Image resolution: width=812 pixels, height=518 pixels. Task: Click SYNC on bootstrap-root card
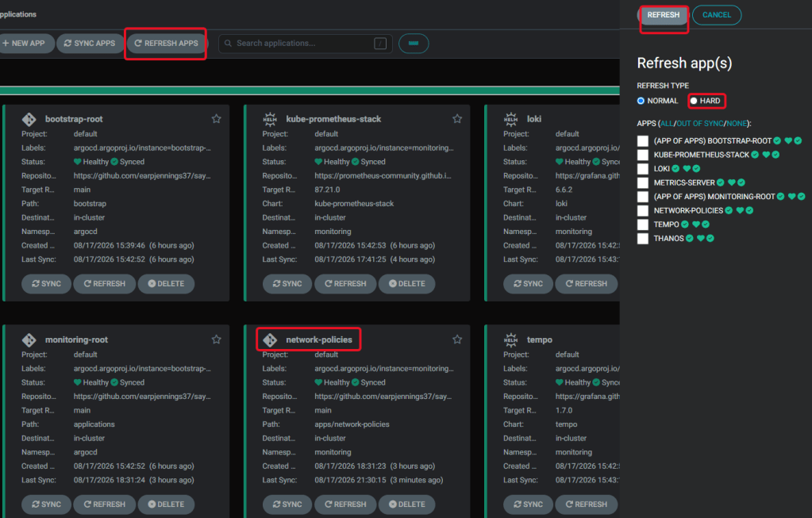pos(46,283)
